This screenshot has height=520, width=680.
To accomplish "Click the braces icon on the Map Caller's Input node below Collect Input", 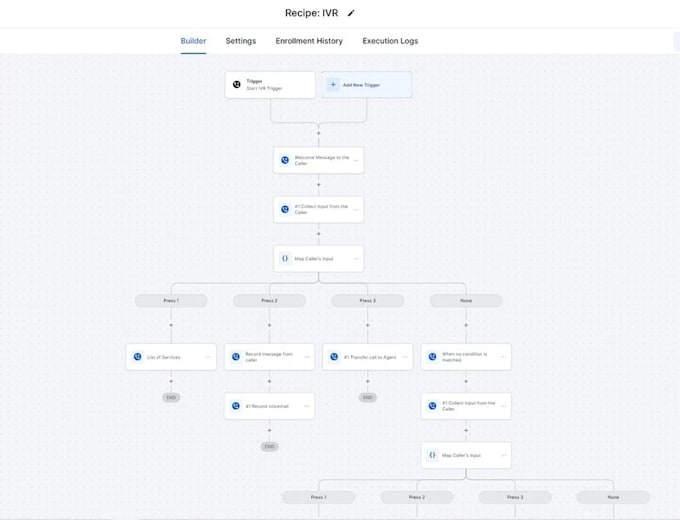I will tap(285, 258).
